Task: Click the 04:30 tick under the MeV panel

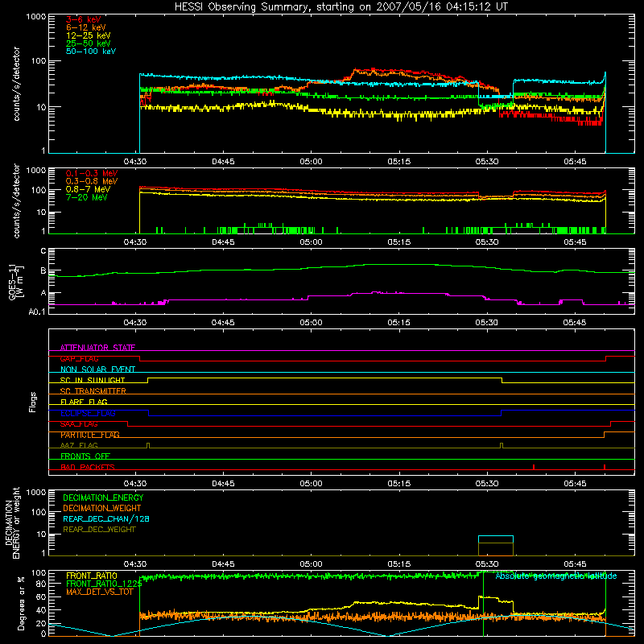Action: tap(135, 242)
